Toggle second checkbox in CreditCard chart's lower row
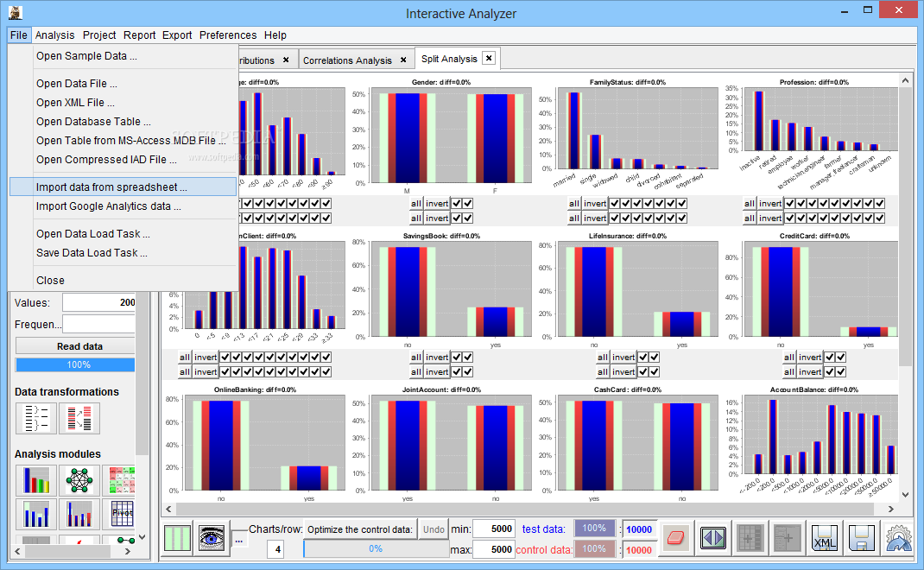Screen dimensions: 924x570 [x=841, y=372]
